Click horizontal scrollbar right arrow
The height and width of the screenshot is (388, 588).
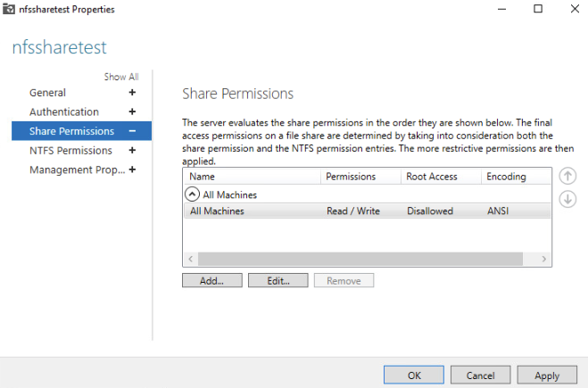pos(543,258)
